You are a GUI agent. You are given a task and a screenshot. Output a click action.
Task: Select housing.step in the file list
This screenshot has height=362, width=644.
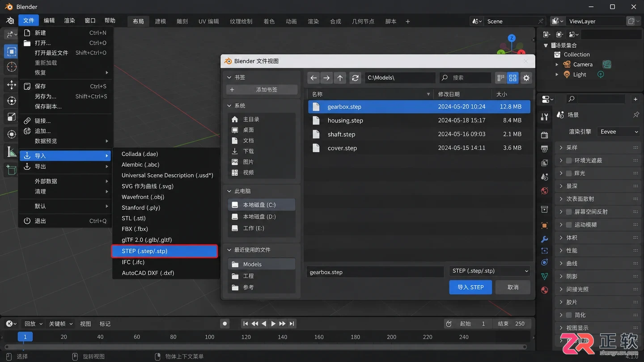coord(419,121)
